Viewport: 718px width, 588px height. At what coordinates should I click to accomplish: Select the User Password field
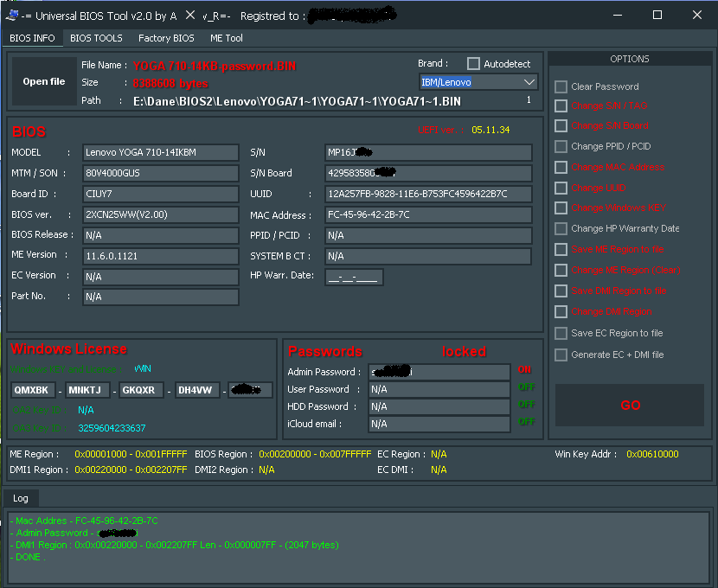pyautogui.click(x=439, y=389)
